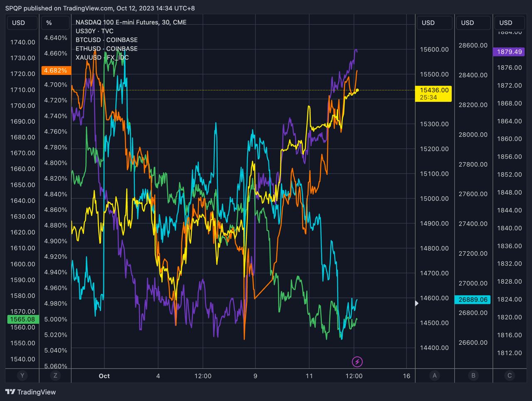Click the small white arrow near 14600.00

[417, 303]
